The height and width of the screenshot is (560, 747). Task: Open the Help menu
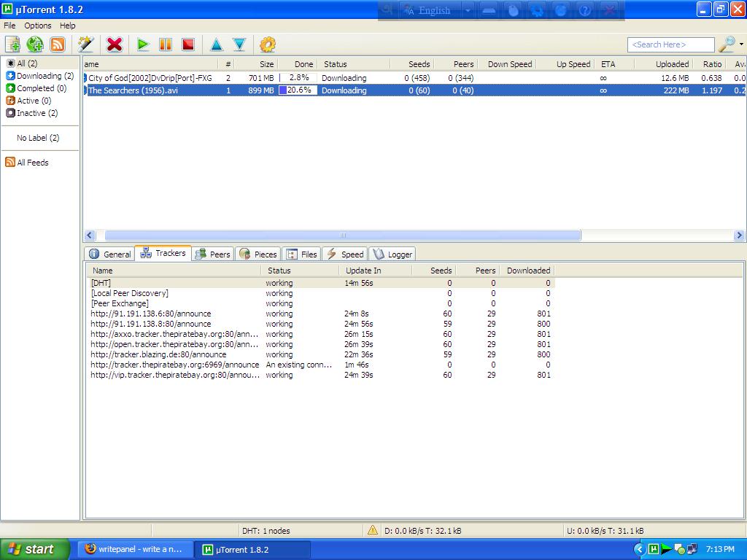68,26
